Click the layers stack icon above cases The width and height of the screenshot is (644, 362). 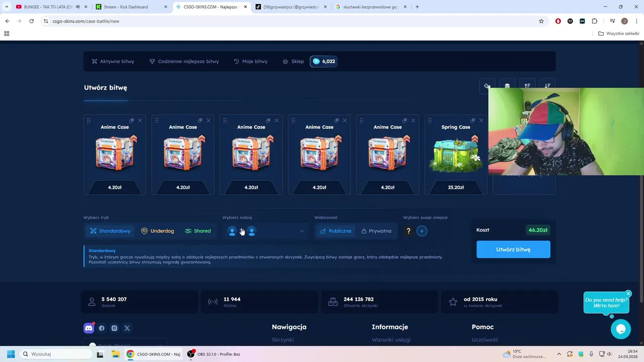(507, 86)
